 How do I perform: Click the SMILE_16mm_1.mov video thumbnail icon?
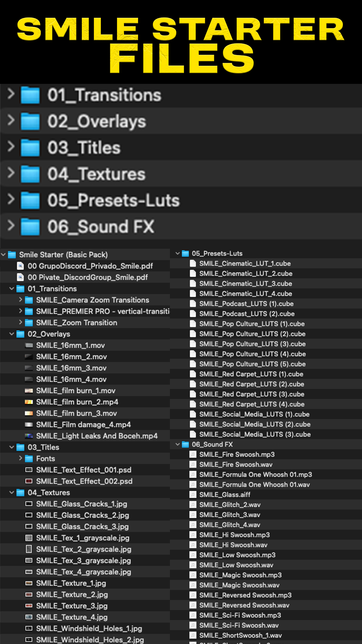click(29, 345)
